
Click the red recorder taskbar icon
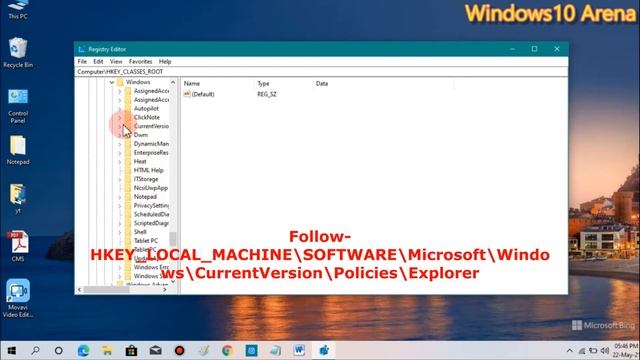tap(180, 351)
